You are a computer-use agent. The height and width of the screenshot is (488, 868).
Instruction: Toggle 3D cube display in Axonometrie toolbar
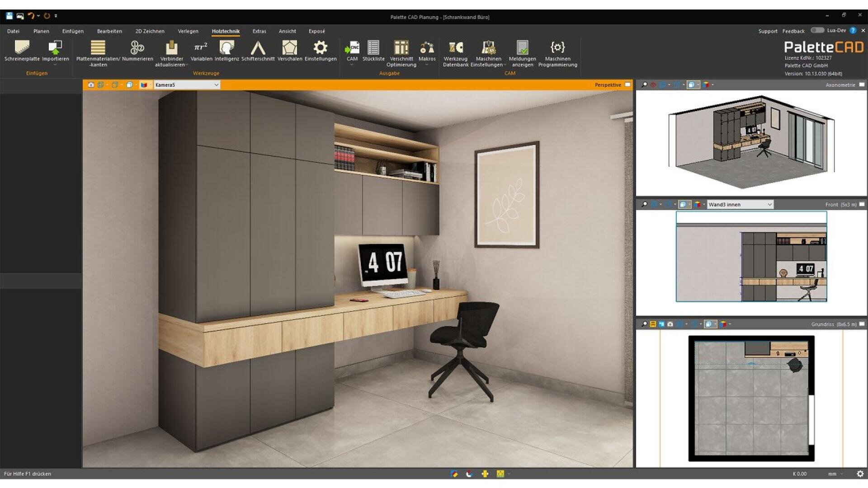tap(691, 85)
